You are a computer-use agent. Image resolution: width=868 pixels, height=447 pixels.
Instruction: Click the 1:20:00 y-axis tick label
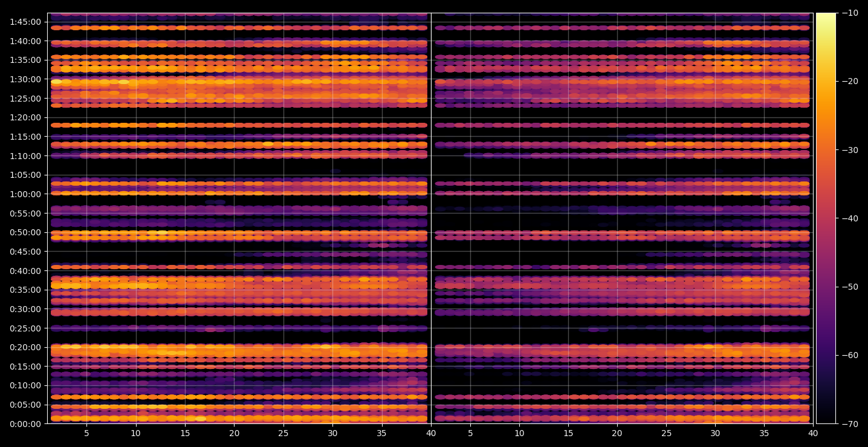click(26, 117)
